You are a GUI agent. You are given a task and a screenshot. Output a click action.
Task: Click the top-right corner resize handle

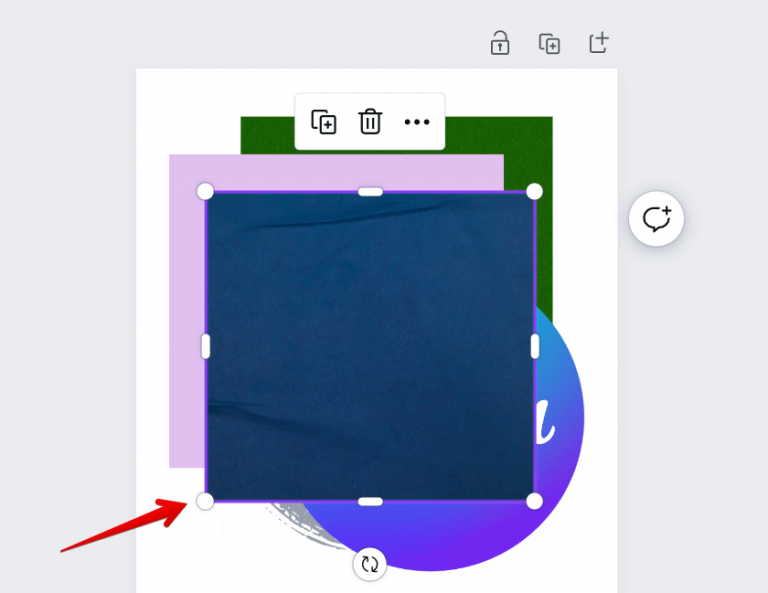(x=534, y=191)
